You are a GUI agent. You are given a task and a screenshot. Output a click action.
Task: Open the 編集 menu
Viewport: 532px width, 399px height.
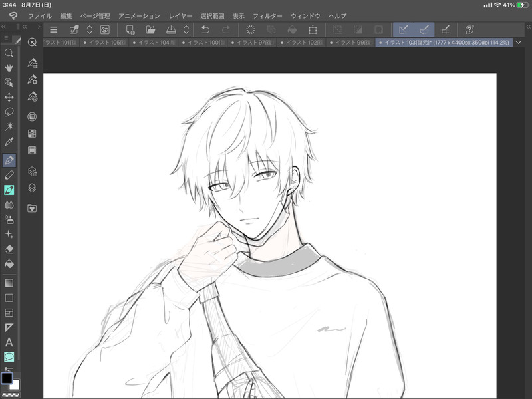66,16
